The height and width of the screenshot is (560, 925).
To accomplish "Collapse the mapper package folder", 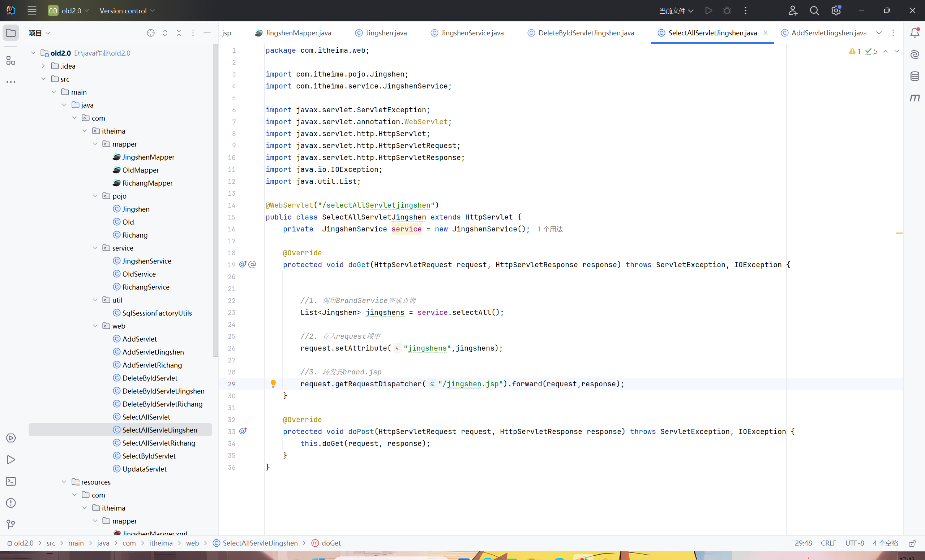I will [95, 144].
